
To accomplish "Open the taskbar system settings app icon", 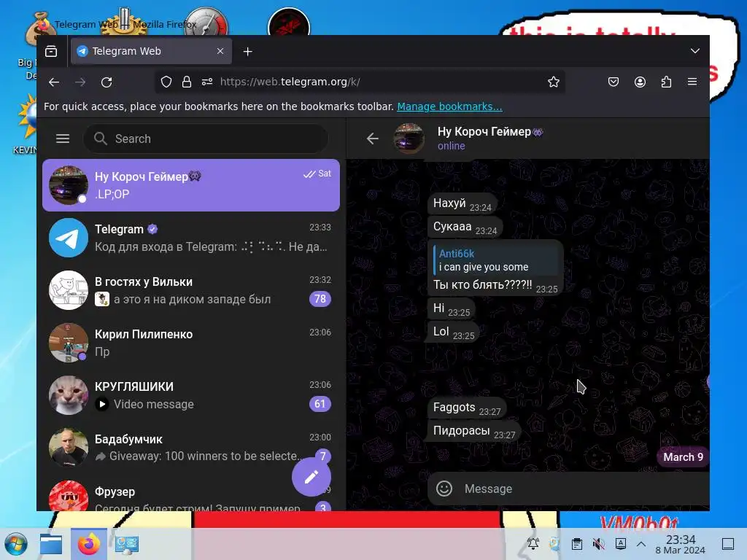I will click(127, 544).
